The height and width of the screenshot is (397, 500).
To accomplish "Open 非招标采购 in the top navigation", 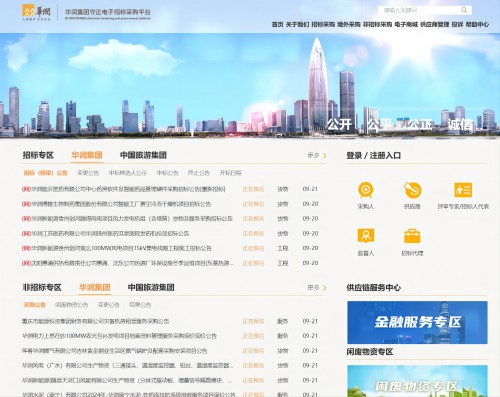I will [x=377, y=24].
